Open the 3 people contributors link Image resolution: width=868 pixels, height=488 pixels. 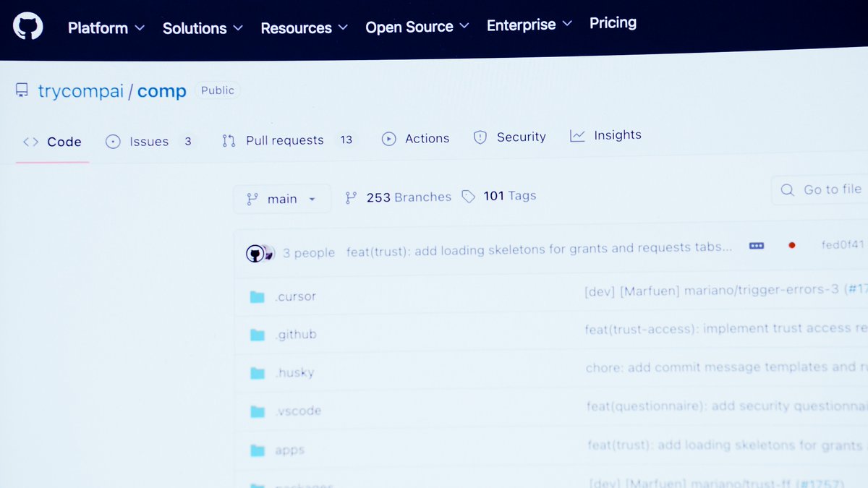(x=309, y=252)
